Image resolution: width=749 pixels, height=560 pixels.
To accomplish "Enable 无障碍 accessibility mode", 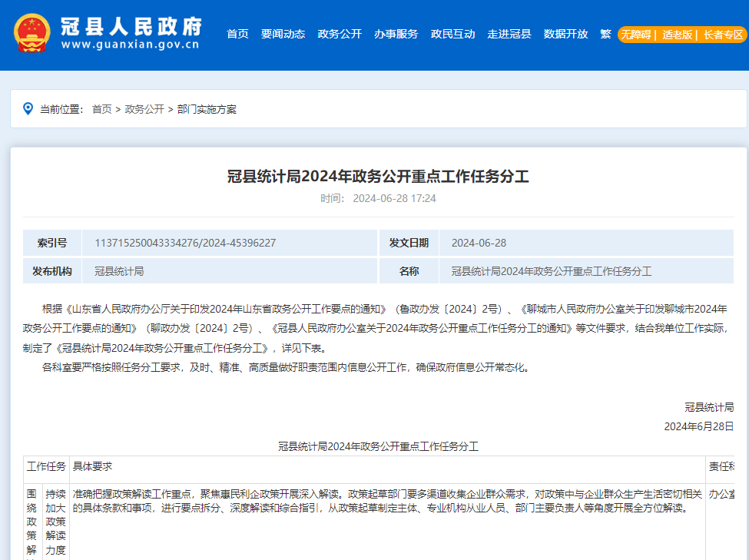I will tap(635, 35).
